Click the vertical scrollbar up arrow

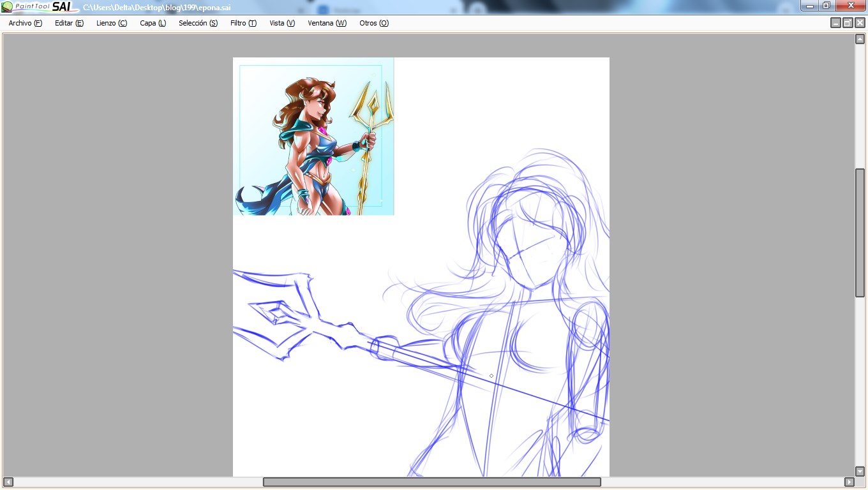pos(860,39)
